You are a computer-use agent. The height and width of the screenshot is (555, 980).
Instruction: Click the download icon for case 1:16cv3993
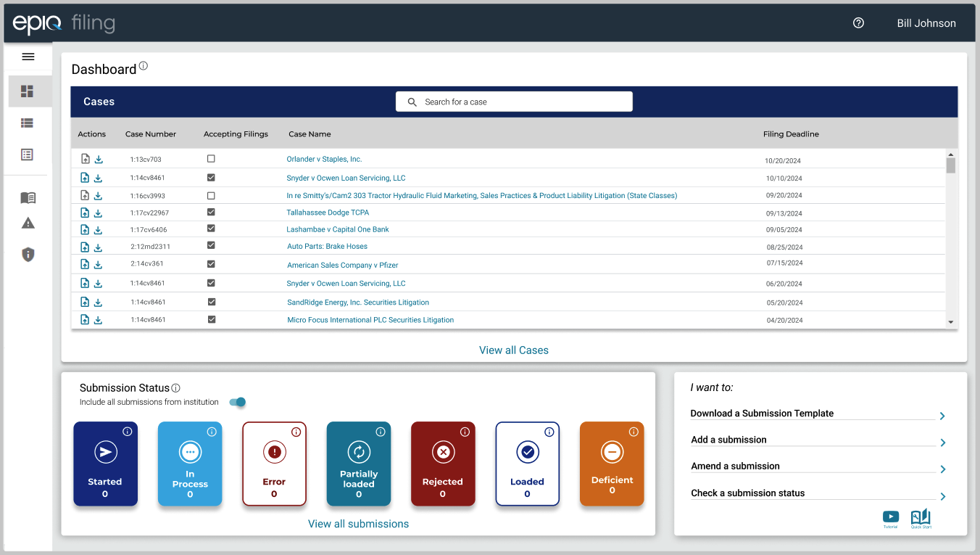[x=99, y=195]
